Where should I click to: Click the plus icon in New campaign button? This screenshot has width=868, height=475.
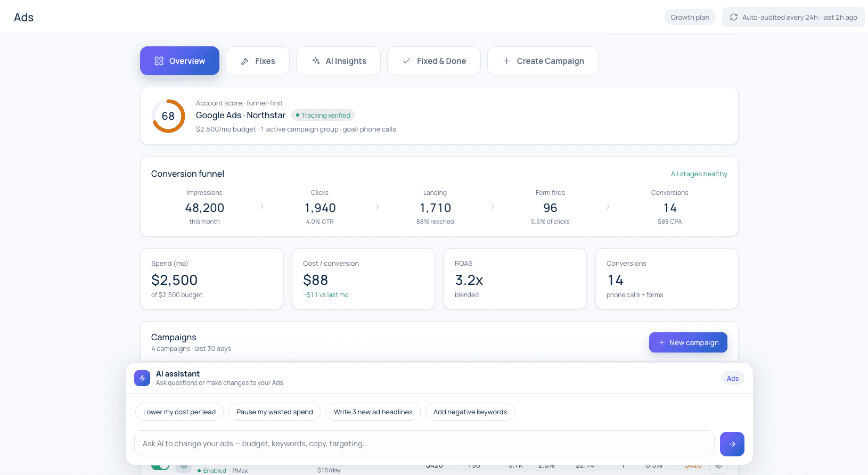(x=662, y=342)
